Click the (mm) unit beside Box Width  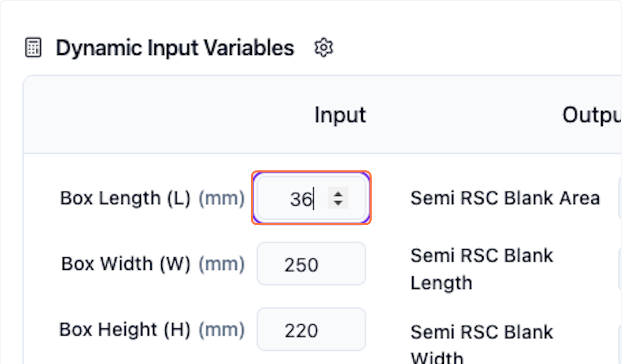pos(221,264)
